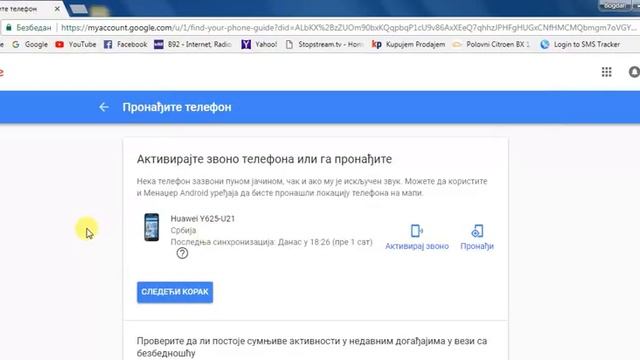
Task: Close the current browser tab
Action: coord(57,8)
